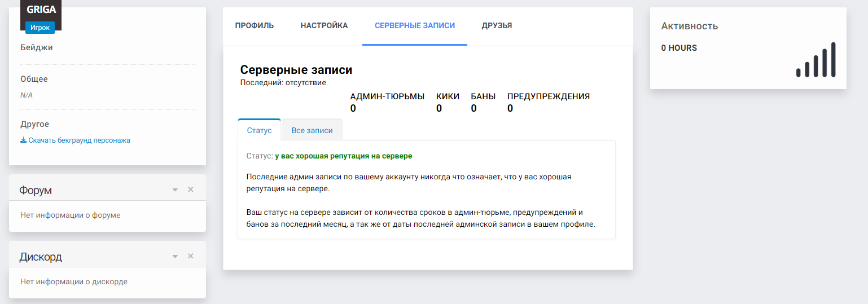Close the Дискорд panel
868x304 pixels.
click(190, 256)
